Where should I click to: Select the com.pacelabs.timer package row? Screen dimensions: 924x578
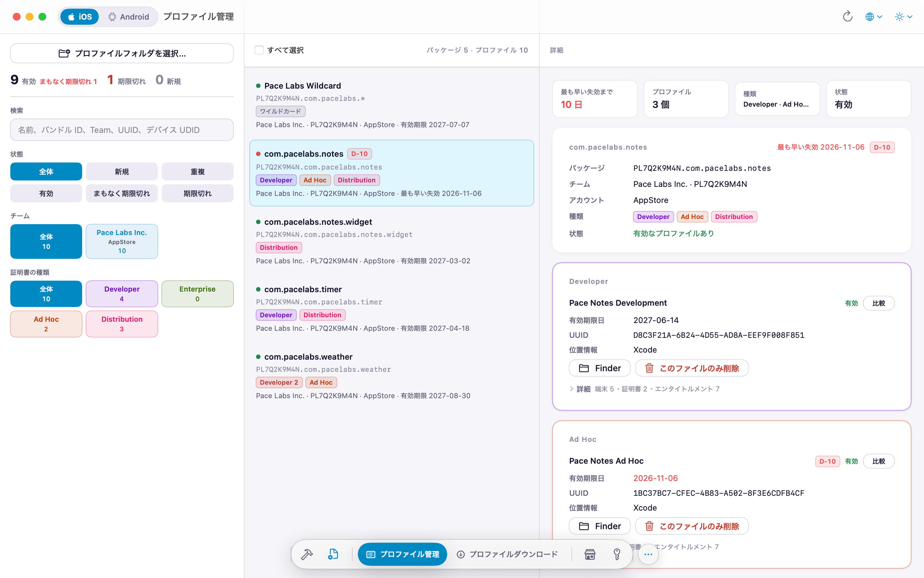pyautogui.click(x=391, y=309)
